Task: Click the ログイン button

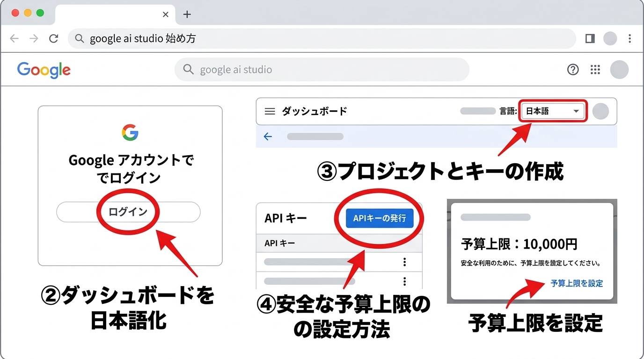Action: tap(129, 212)
